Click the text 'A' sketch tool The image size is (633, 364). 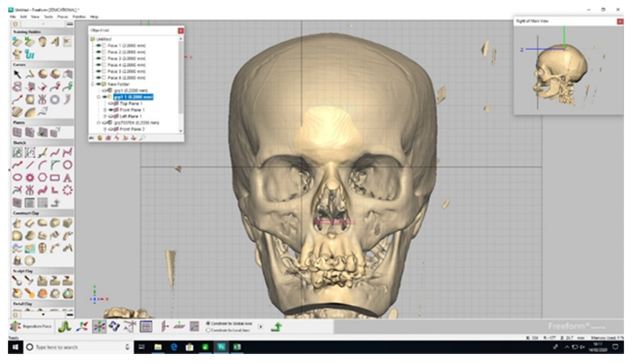click(x=67, y=178)
